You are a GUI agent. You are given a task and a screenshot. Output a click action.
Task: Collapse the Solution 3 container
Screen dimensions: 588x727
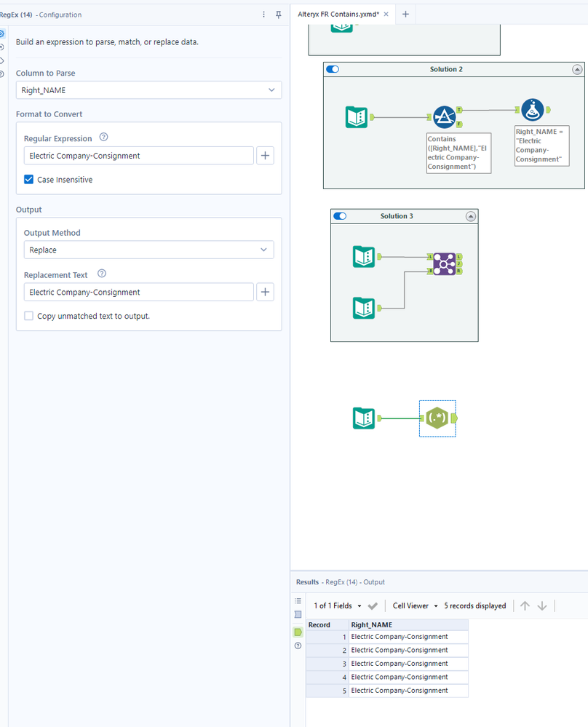[x=471, y=217]
